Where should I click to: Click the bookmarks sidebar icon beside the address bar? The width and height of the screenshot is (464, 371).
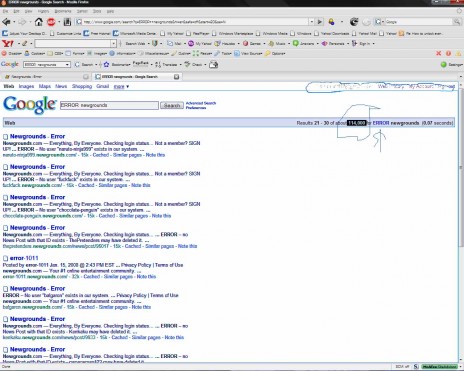coord(67,22)
